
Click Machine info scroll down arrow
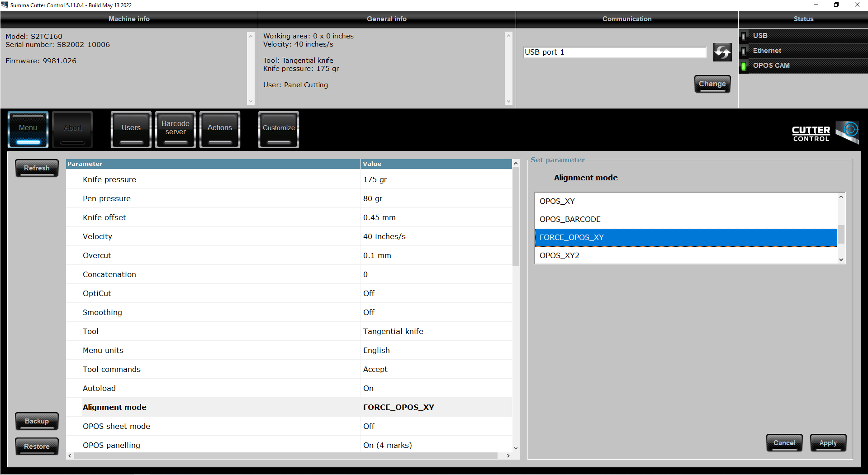pos(251,102)
